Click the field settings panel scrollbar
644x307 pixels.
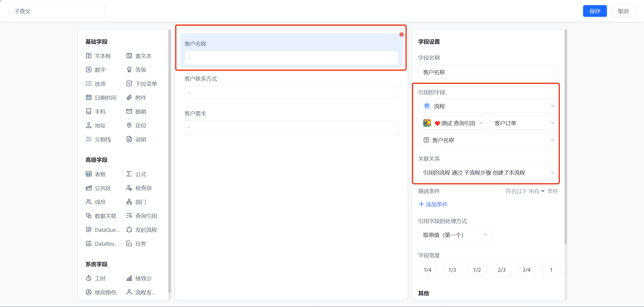point(566,137)
